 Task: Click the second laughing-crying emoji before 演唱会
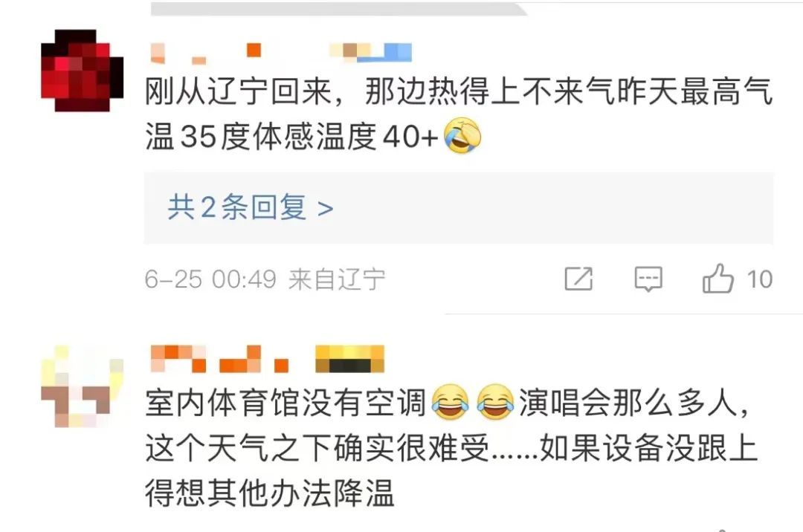495,403
